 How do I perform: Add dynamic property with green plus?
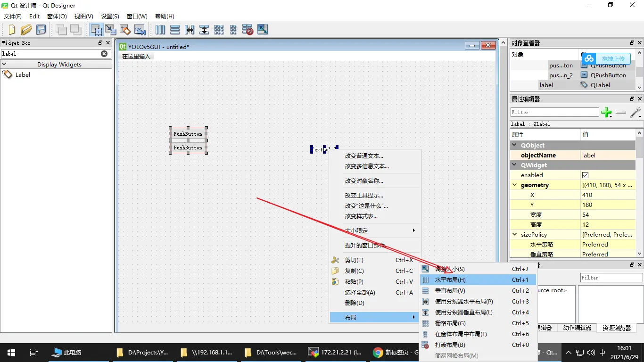606,112
